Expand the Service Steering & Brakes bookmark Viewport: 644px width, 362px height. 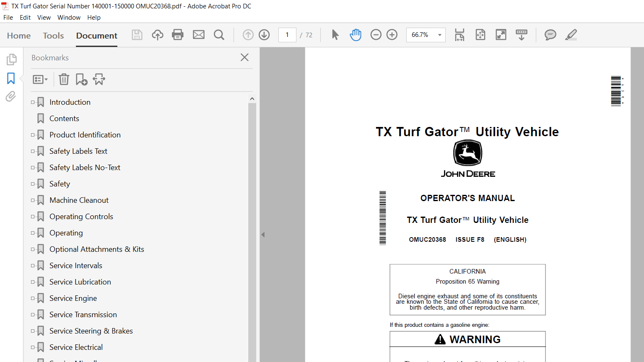[x=33, y=331]
